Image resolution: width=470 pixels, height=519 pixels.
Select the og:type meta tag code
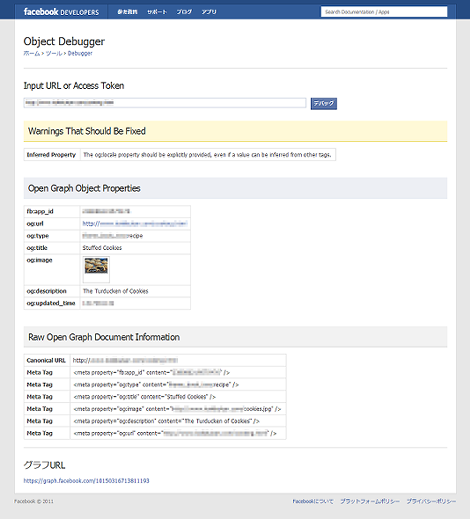tap(156, 385)
